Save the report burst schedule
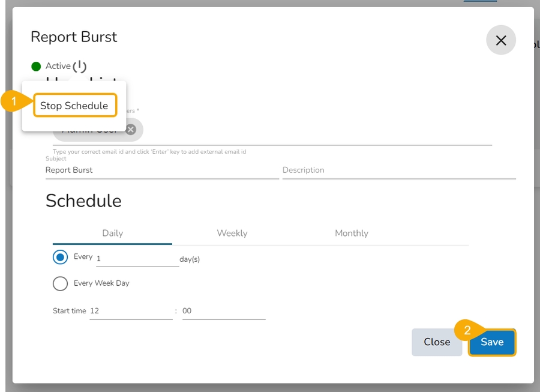 pyautogui.click(x=492, y=342)
